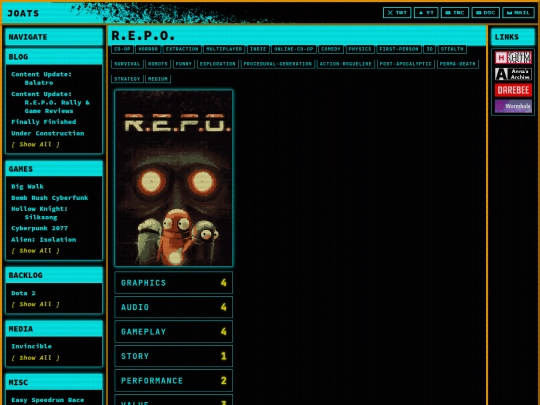Click the MULTIPLAYER tag
Viewport: 540px width, 405px height.
[224, 49]
